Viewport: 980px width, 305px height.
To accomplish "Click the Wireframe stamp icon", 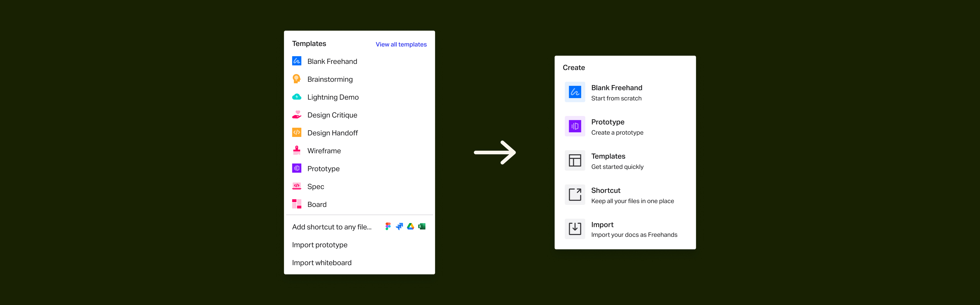I will [x=296, y=150].
